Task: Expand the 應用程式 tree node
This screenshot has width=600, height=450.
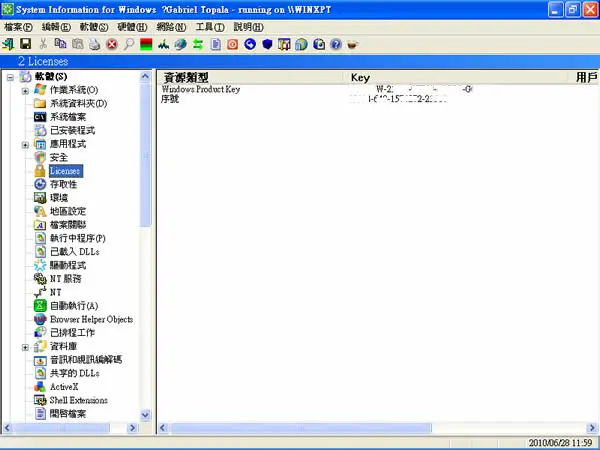Action: point(25,145)
